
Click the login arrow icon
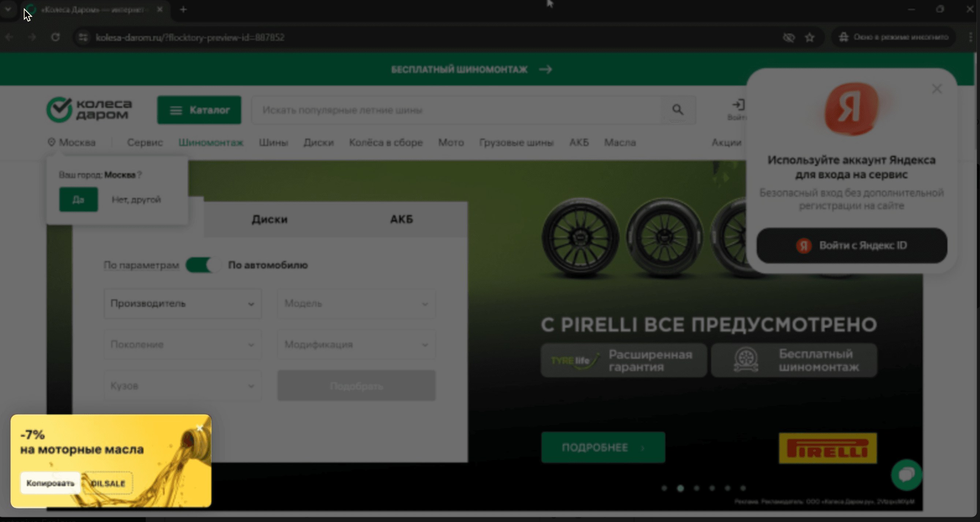(738, 105)
